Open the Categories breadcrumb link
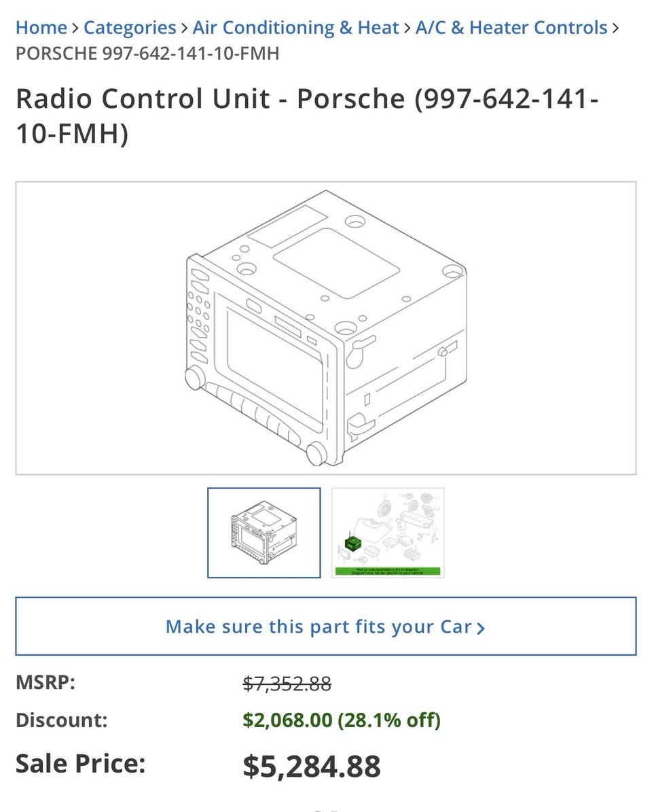The width and height of the screenshot is (652, 812). (130, 27)
